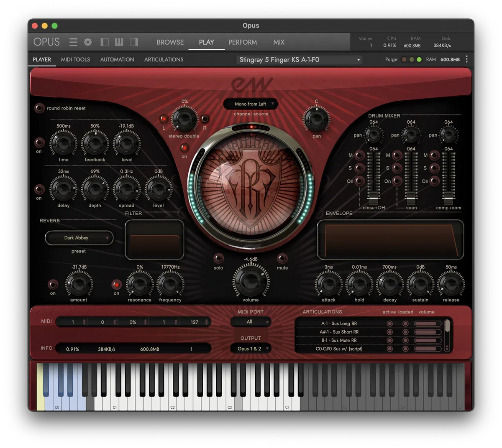This screenshot has height=448, width=502.
Task: Show the virtual keyboard via piano icon
Action: [x=119, y=42]
